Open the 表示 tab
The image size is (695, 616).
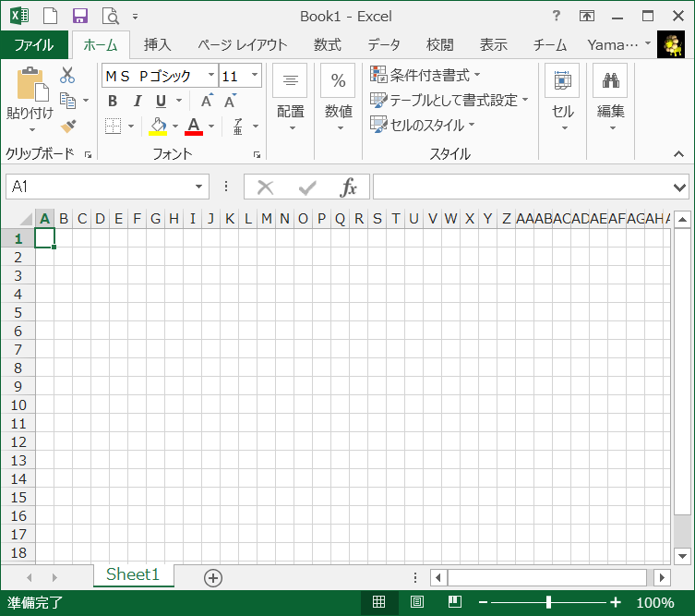click(x=493, y=45)
